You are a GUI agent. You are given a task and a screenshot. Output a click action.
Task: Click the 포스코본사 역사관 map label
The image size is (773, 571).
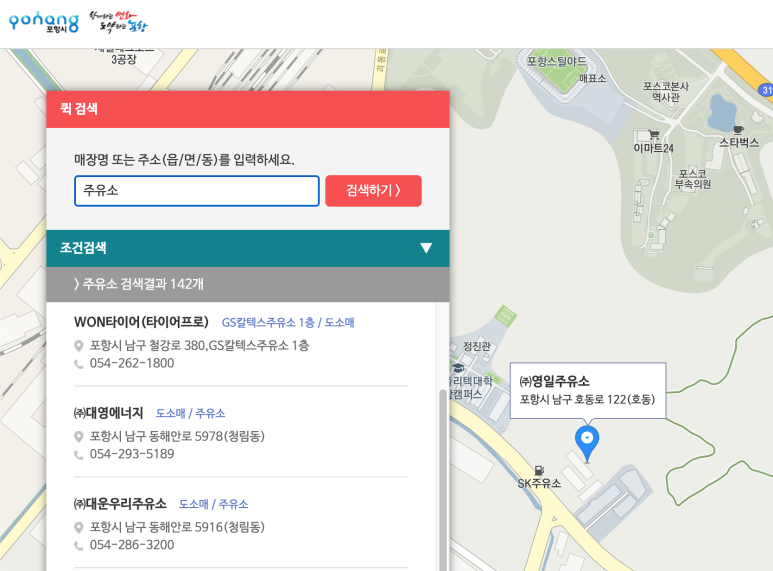(x=666, y=92)
